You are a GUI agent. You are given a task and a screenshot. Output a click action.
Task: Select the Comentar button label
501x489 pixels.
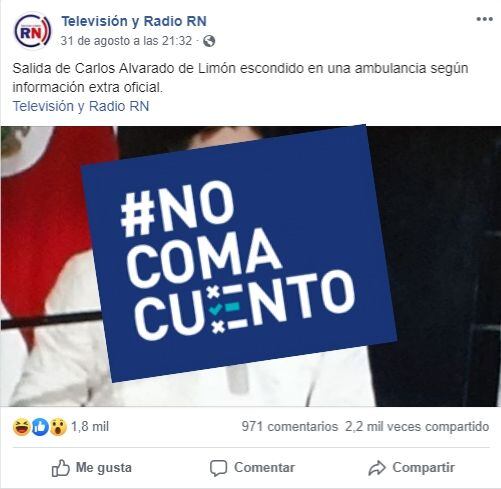264,468
